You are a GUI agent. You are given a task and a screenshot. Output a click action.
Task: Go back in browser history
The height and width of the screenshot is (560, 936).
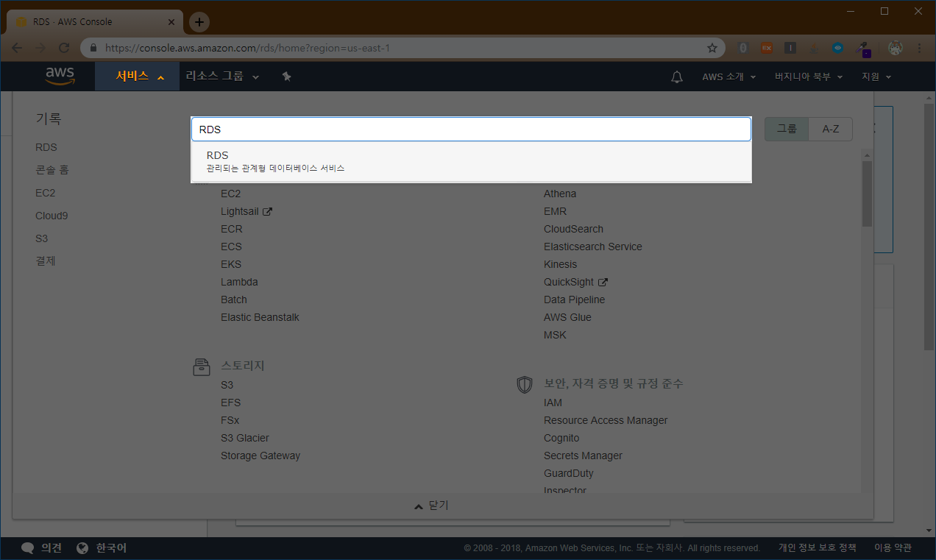click(x=17, y=48)
